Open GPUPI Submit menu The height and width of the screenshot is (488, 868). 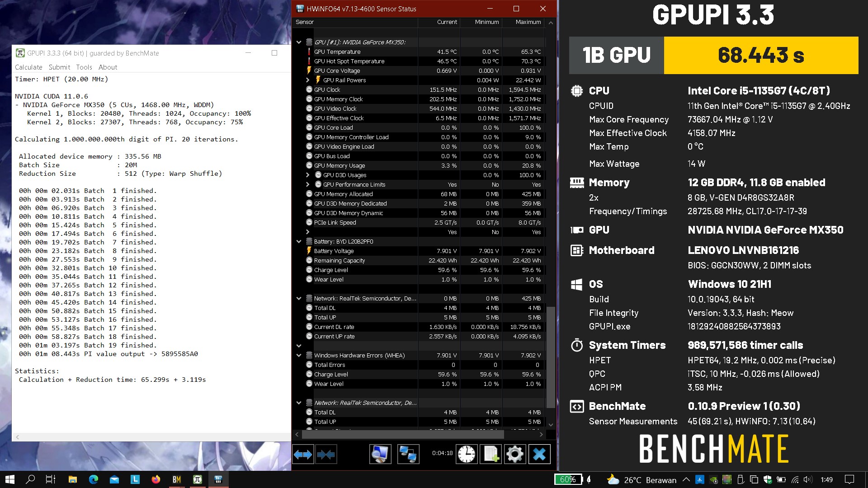point(59,67)
